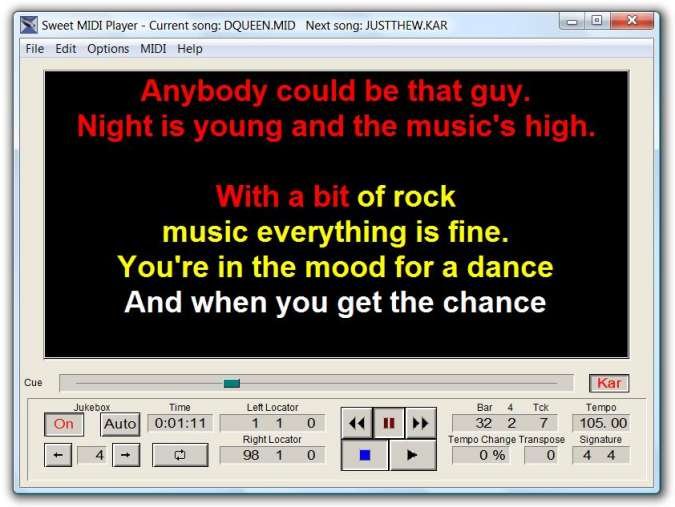Screen dimensions: 675x507
Task: Open the Help menu
Action: point(190,49)
